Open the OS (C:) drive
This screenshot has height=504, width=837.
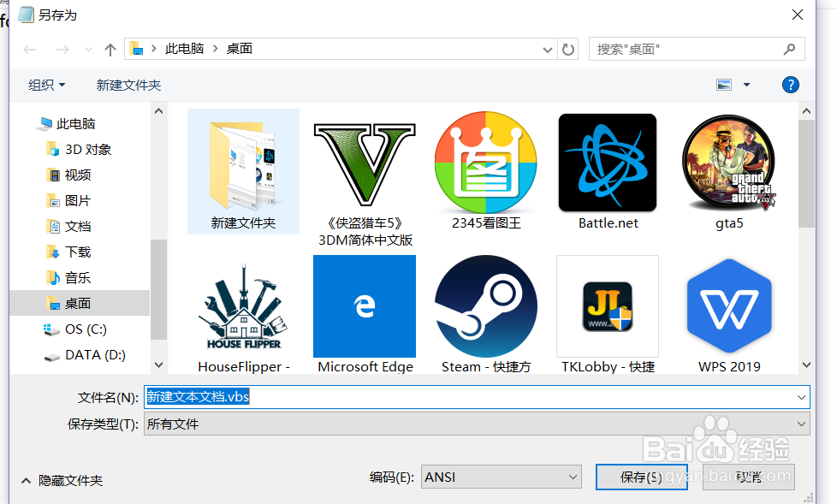[x=86, y=329]
